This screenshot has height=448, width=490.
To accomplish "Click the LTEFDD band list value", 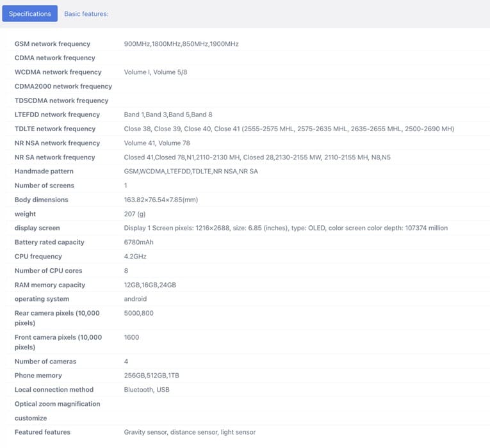I will pyautogui.click(x=168, y=115).
